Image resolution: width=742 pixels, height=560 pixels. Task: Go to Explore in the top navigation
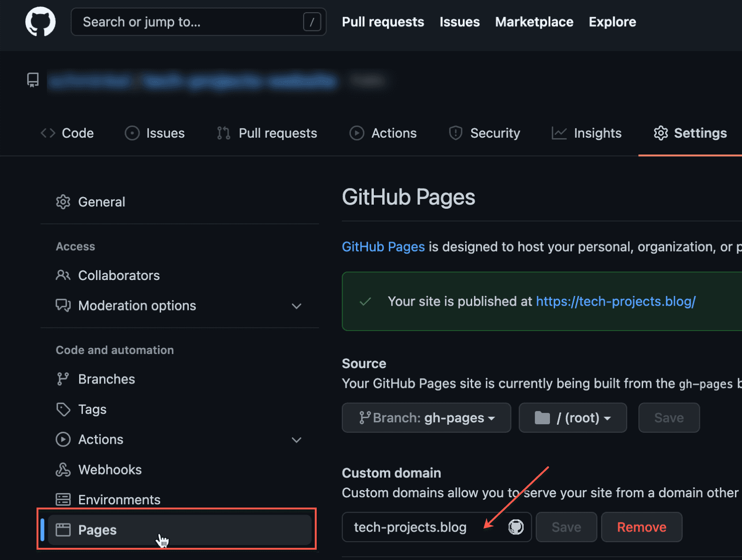coord(612,22)
